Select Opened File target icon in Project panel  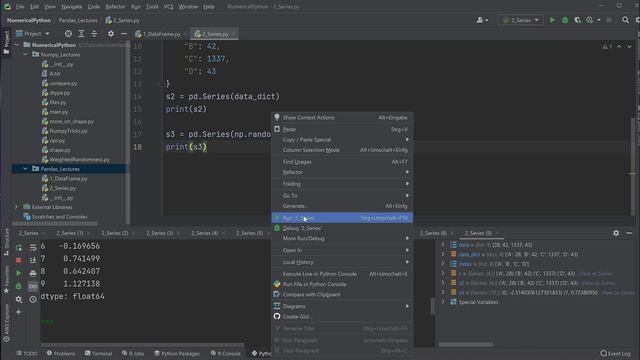68,33
